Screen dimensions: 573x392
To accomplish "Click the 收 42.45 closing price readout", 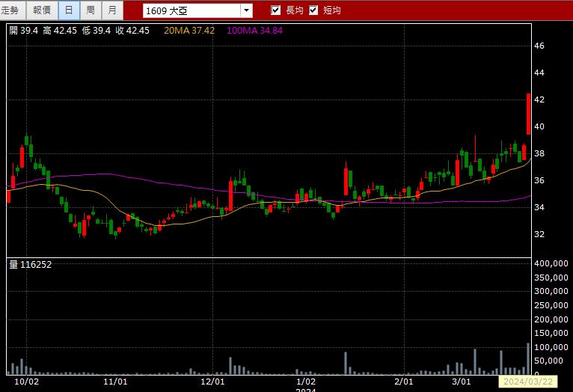I will (x=132, y=31).
